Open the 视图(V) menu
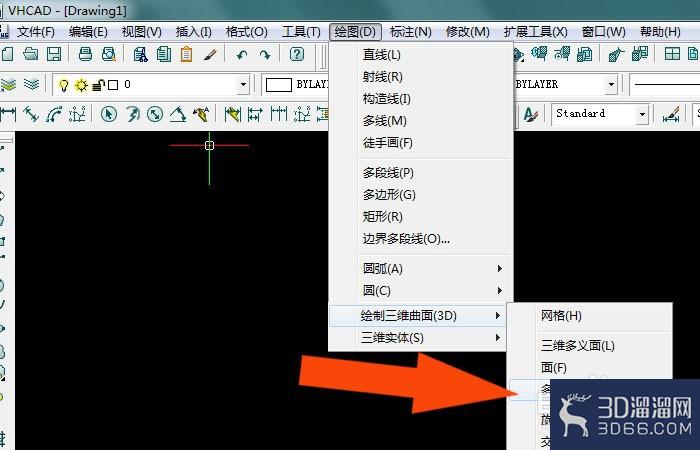 142,32
